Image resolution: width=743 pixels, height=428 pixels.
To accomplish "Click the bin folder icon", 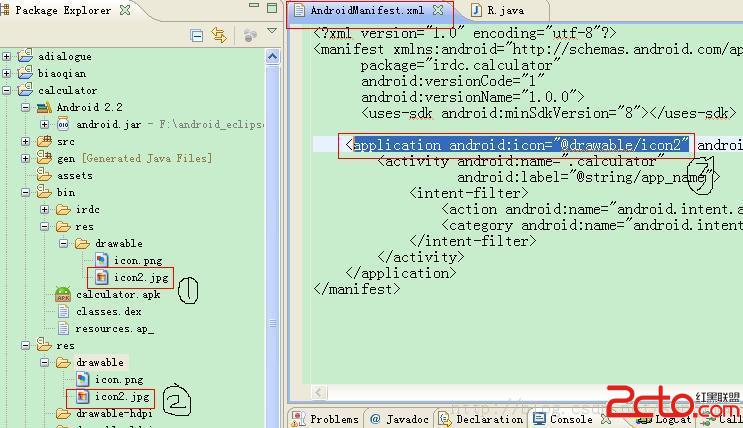I will (44, 191).
